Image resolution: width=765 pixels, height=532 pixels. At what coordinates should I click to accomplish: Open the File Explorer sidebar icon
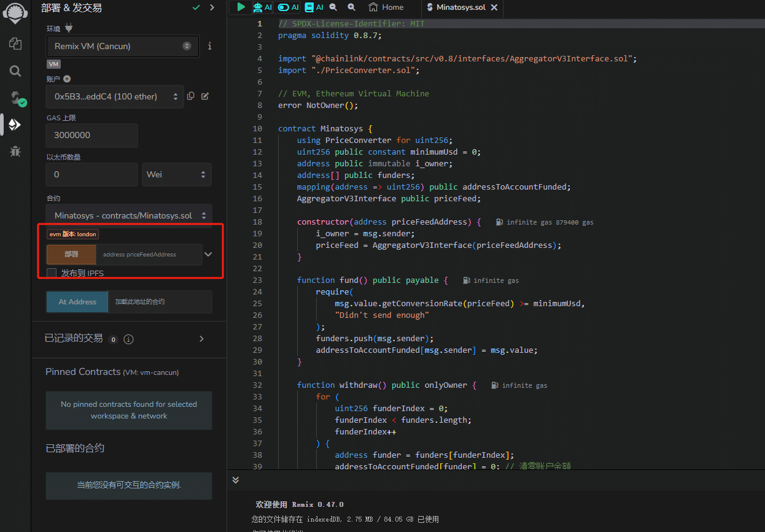(x=15, y=44)
